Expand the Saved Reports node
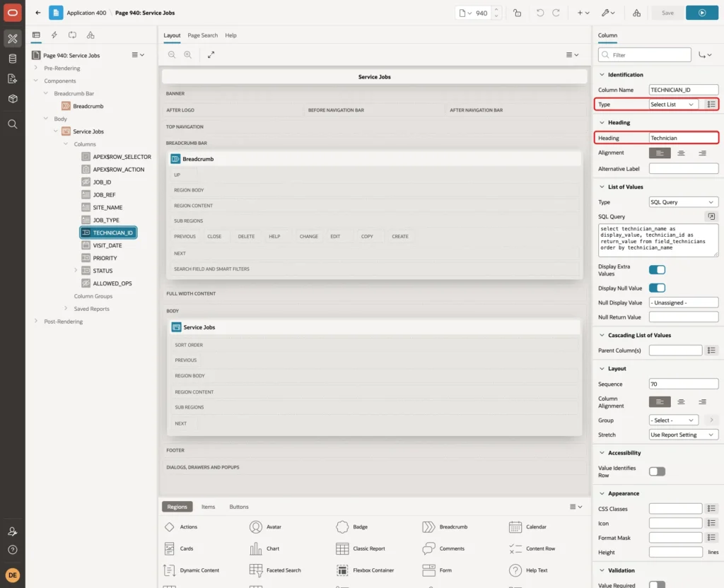Viewport: 724px width, 588px height. click(x=66, y=308)
